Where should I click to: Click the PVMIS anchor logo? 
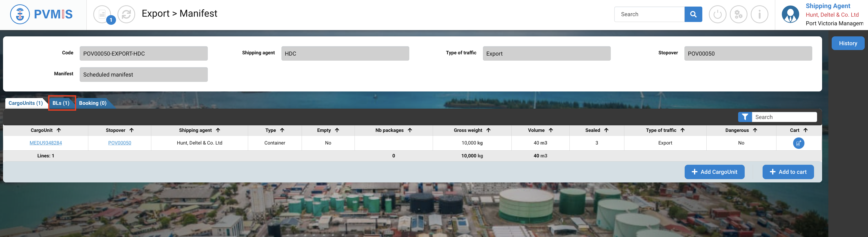point(20,14)
